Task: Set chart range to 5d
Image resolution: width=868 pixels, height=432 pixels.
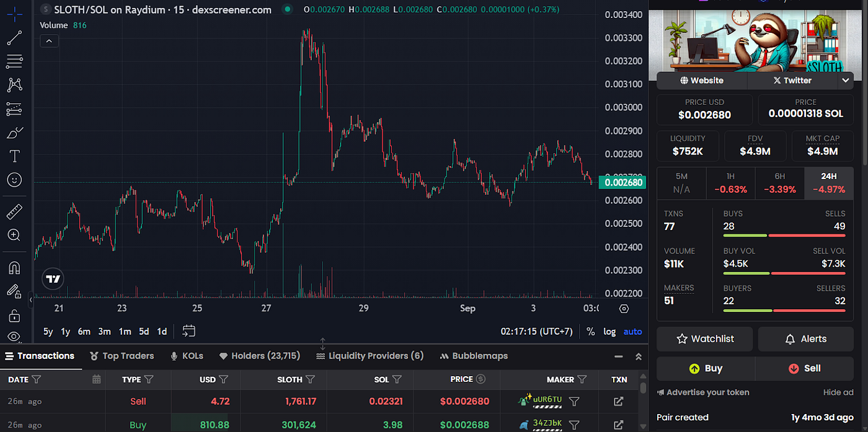Action: point(144,332)
